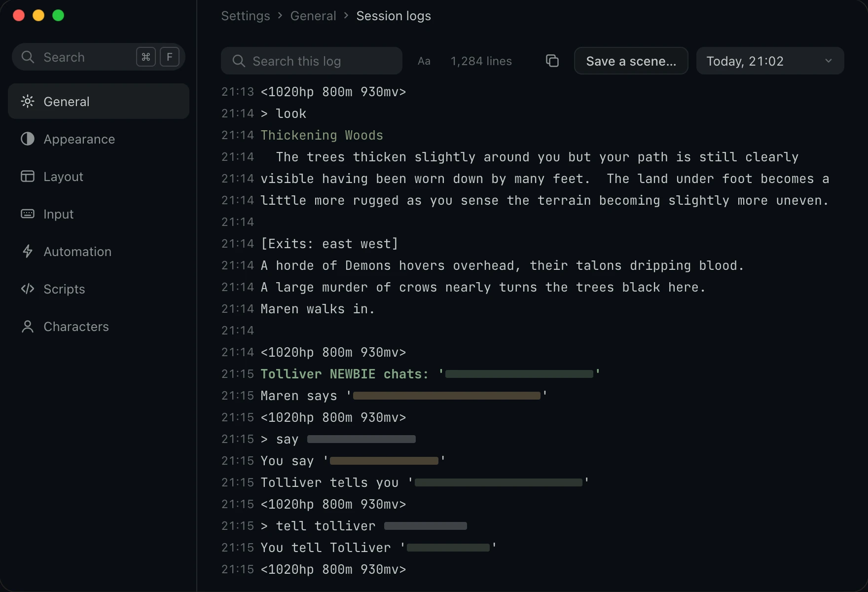Click 'The trees thicken slightly' description line
The height and width of the screenshot is (592, 868).
537,157
